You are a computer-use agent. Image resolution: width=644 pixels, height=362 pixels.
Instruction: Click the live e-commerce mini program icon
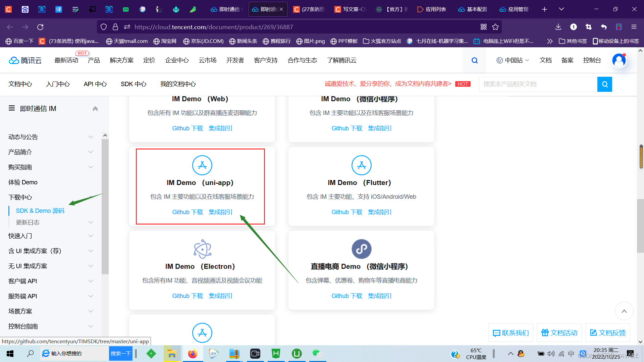[362, 249]
